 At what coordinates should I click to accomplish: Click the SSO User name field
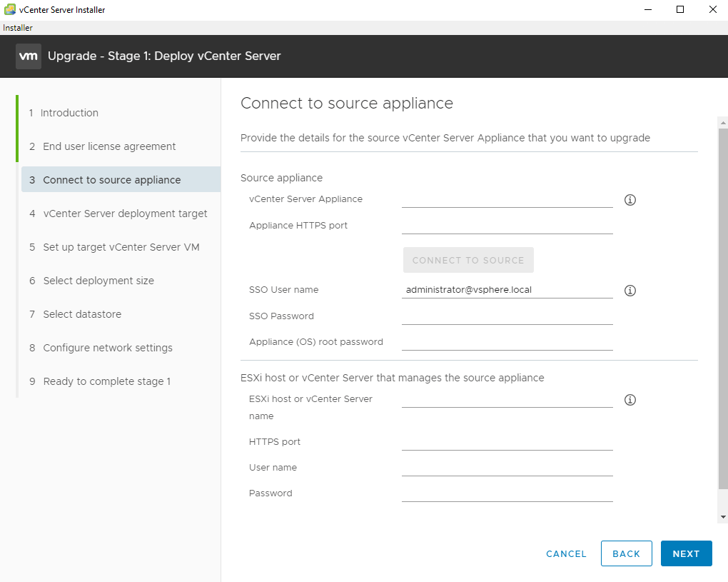pyautogui.click(x=507, y=290)
